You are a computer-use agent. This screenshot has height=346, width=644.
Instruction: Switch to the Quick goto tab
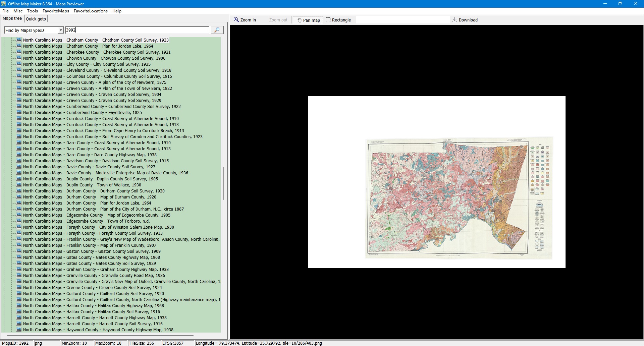pyautogui.click(x=36, y=19)
